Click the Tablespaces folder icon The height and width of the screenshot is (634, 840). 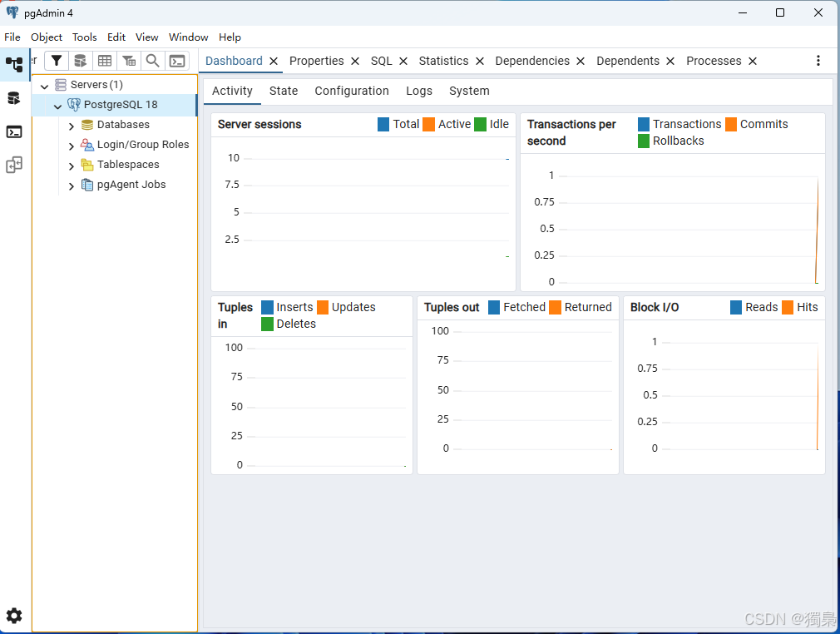[87, 165]
